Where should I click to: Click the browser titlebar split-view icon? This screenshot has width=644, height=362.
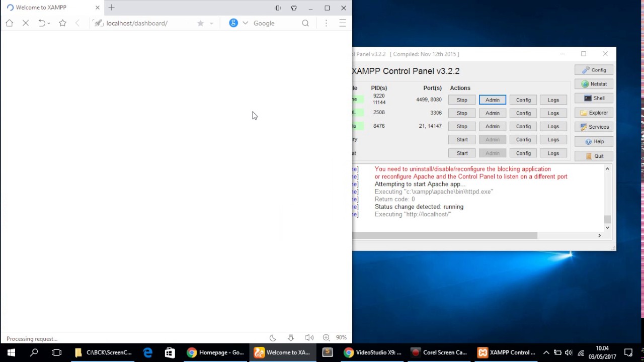pyautogui.click(x=277, y=8)
